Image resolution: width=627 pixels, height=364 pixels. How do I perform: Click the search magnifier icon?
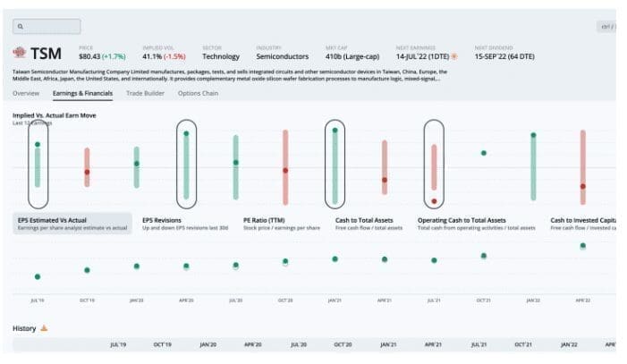pos(21,28)
